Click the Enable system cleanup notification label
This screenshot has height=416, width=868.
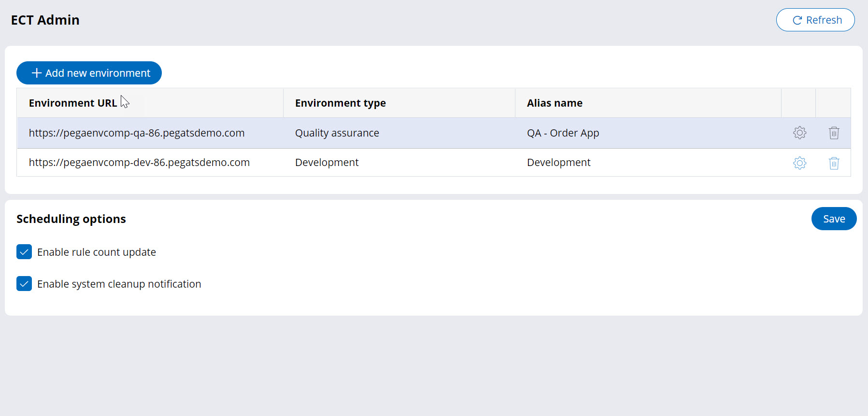pos(119,284)
